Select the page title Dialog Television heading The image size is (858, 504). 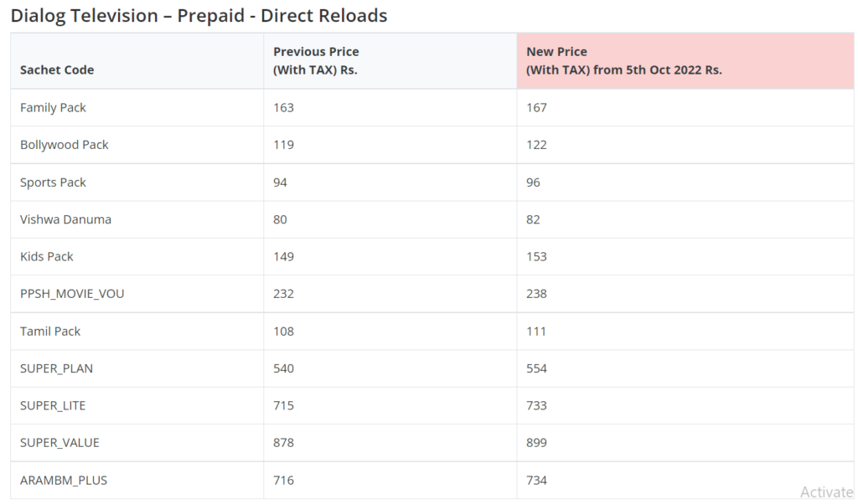(x=199, y=15)
